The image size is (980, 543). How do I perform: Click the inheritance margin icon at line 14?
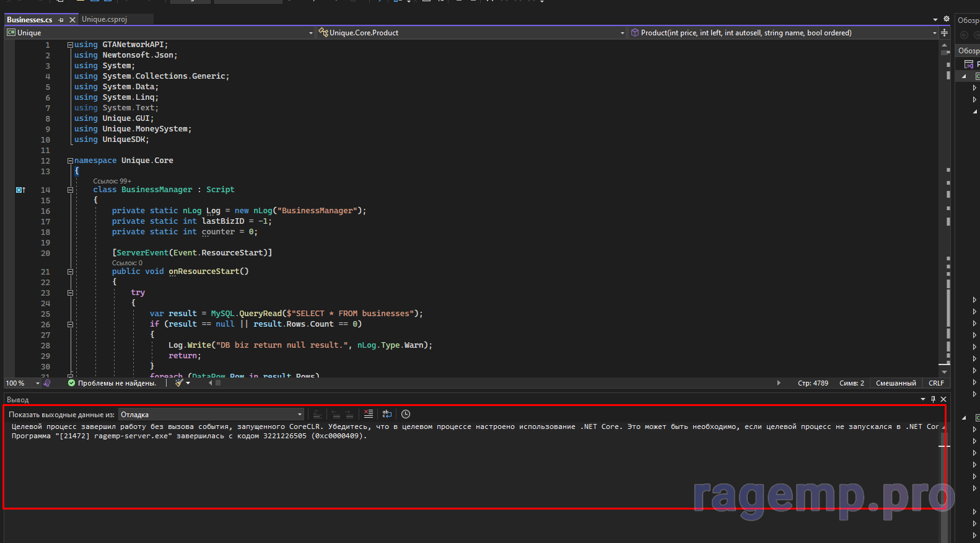tap(20, 190)
